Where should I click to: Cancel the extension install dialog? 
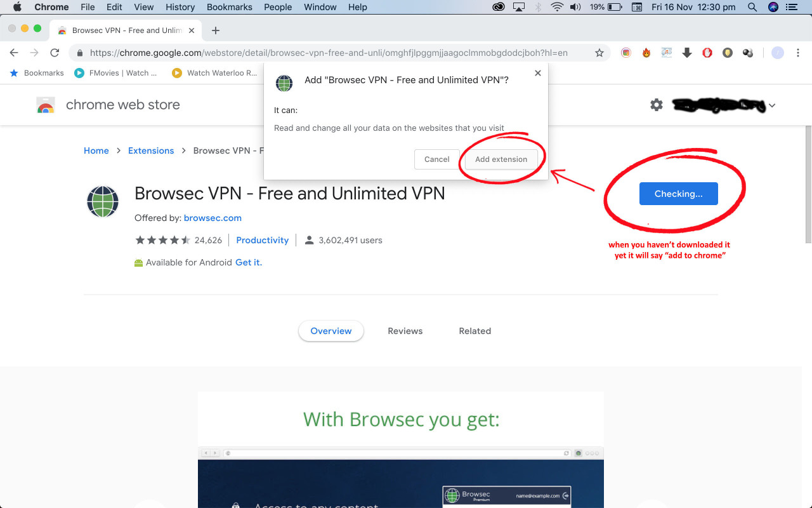coord(436,159)
